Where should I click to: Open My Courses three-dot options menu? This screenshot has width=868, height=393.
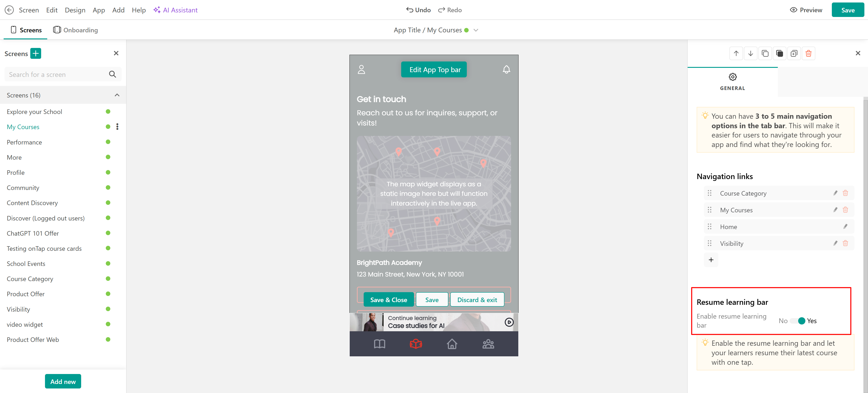pyautogui.click(x=117, y=127)
